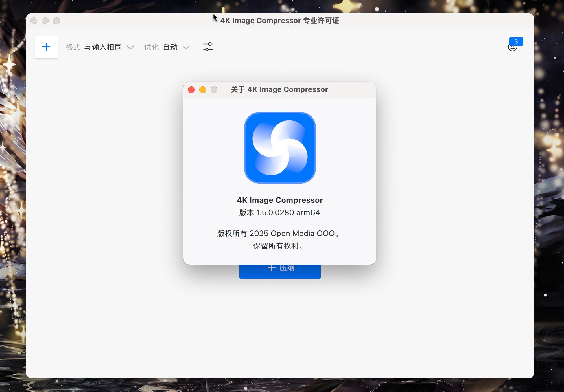Click the blue plus add-images button
Viewport: 564px width, 392px height.
(x=46, y=47)
